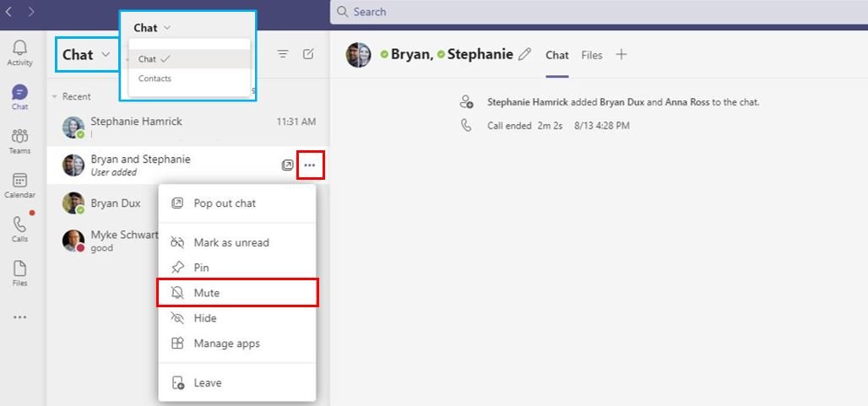
Task: Open Teams in the sidebar
Action: (x=20, y=142)
